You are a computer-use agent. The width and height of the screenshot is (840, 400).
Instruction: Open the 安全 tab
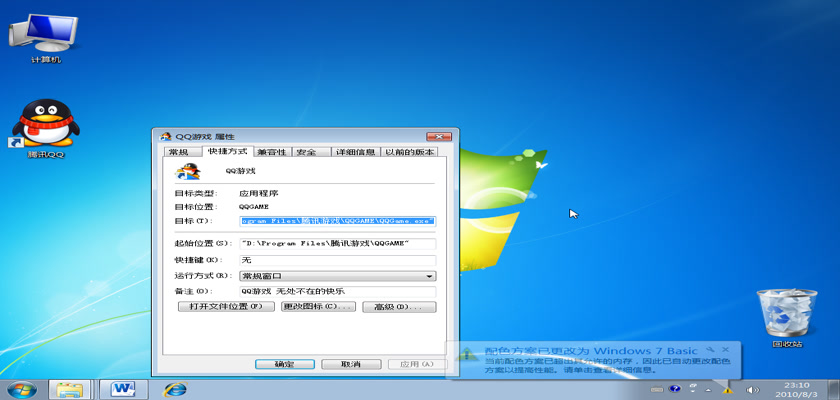pos(307,152)
